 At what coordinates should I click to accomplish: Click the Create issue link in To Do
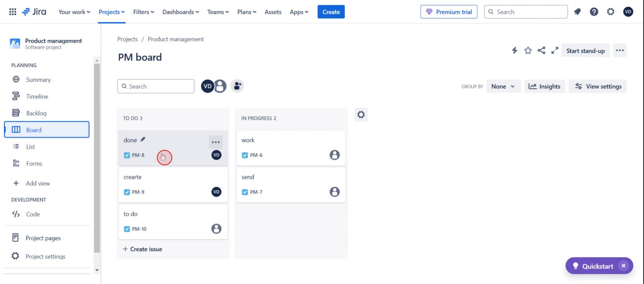pos(142,249)
